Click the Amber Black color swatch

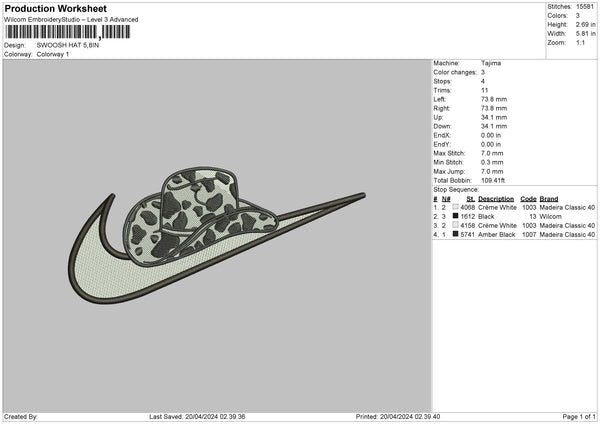(x=455, y=234)
